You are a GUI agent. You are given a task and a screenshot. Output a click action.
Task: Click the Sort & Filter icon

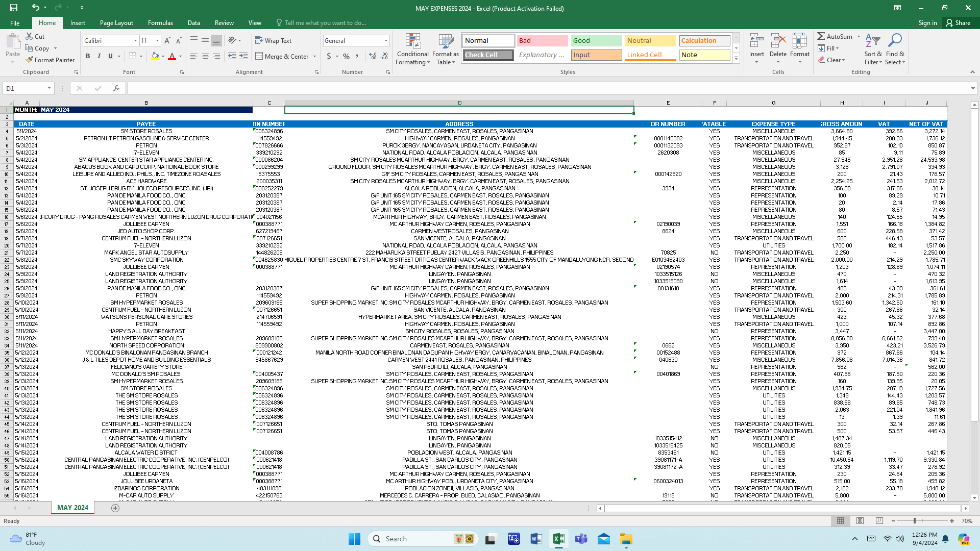pos(873,41)
